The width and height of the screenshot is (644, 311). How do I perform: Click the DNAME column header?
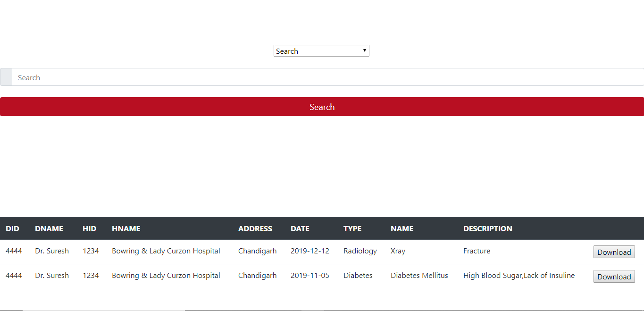pos(49,228)
